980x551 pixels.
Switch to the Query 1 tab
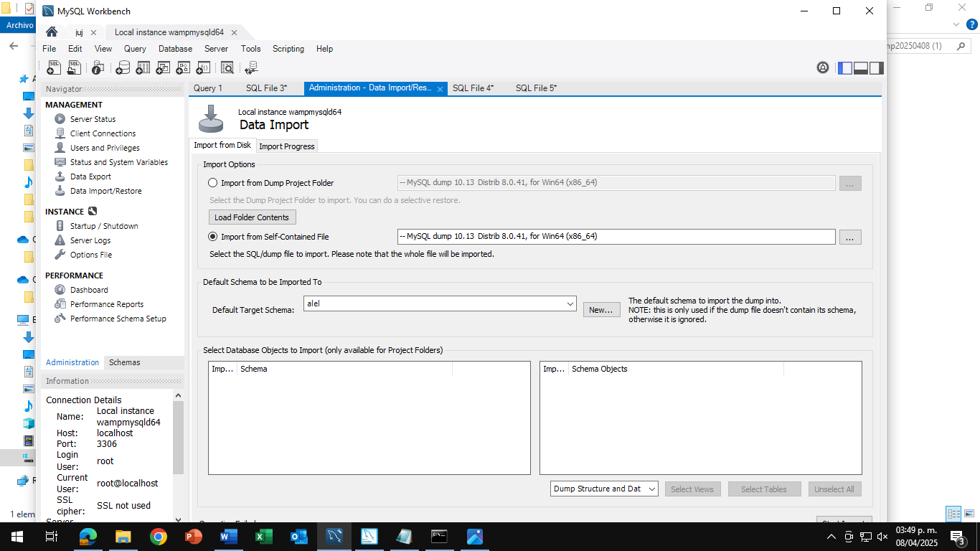click(208, 88)
